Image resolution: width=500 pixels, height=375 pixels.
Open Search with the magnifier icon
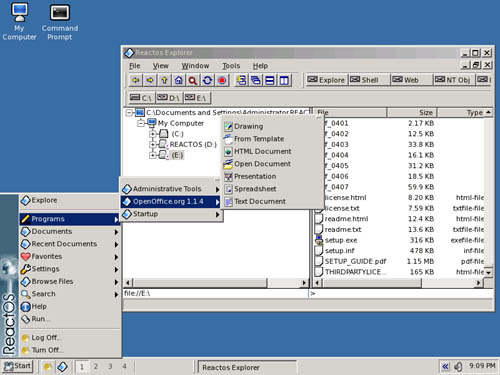tap(193, 80)
